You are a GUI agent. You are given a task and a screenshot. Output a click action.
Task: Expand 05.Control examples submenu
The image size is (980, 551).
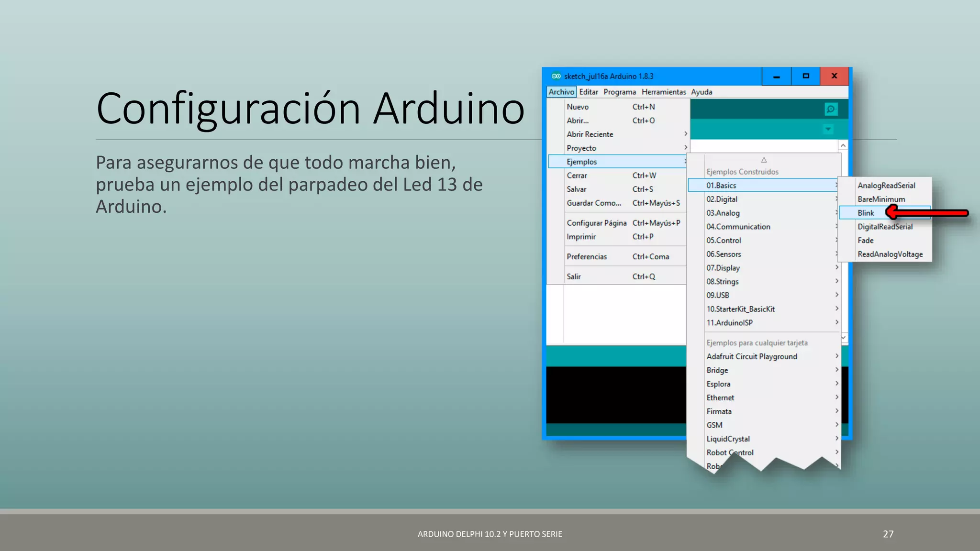tap(764, 241)
